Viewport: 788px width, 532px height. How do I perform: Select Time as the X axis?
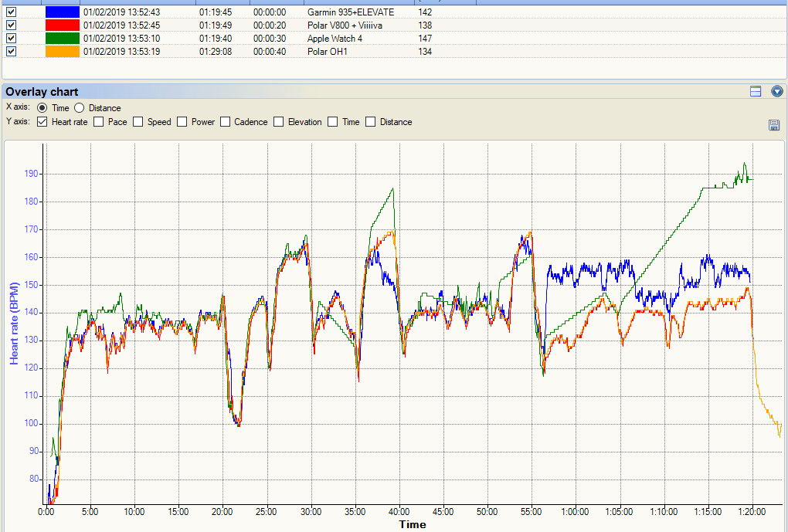(x=42, y=108)
